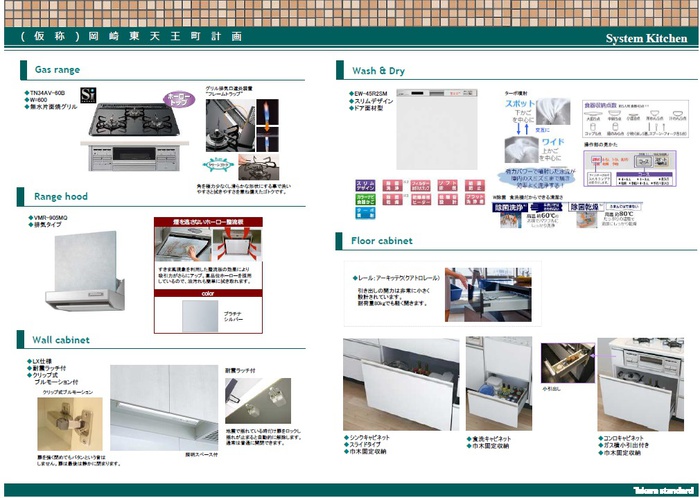Click the Wash & Dry section heading
700x498 pixels.
pyautogui.click(x=378, y=71)
